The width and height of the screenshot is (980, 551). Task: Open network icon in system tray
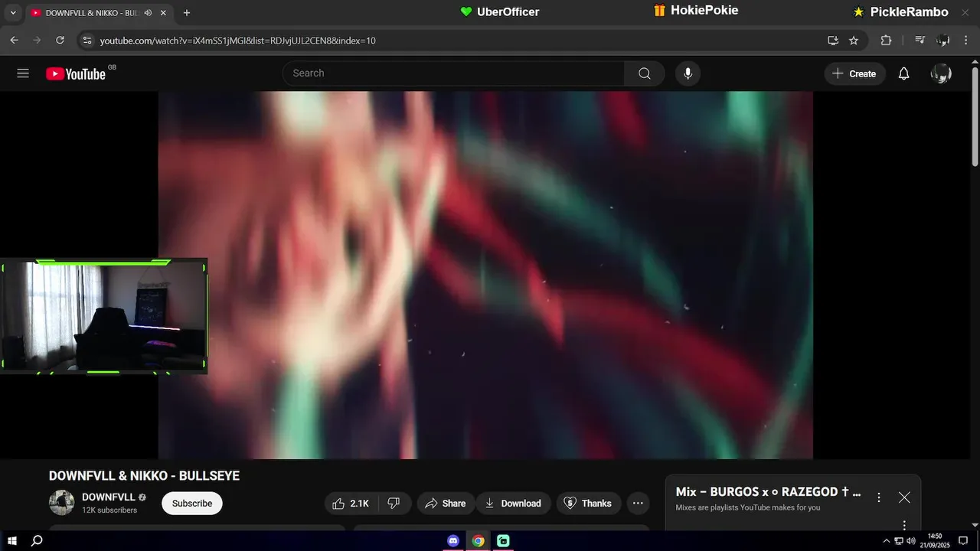(x=898, y=541)
